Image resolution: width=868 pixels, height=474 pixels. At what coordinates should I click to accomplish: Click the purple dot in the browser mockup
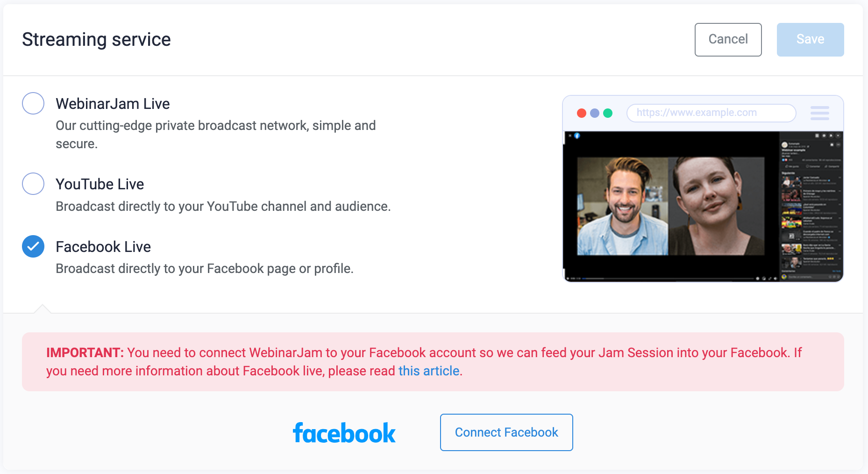pos(595,113)
